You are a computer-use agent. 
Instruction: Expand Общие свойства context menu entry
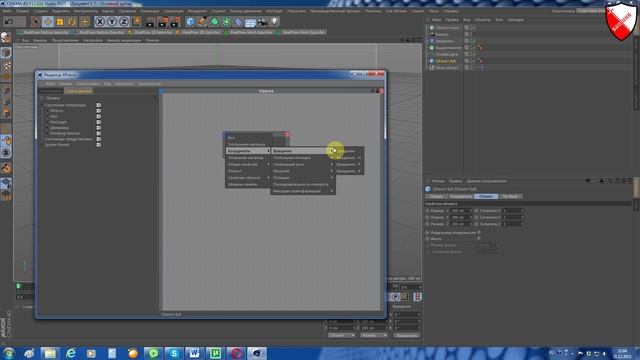tap(248, 164)
